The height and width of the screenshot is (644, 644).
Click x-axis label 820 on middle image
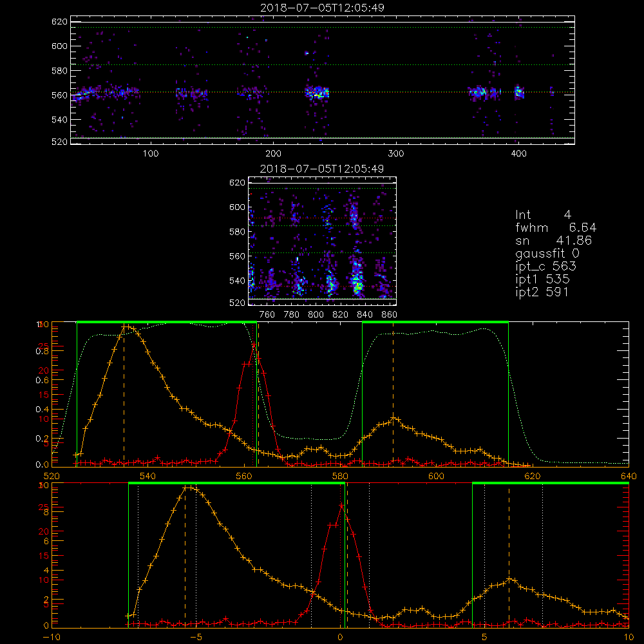pos(341,315)
